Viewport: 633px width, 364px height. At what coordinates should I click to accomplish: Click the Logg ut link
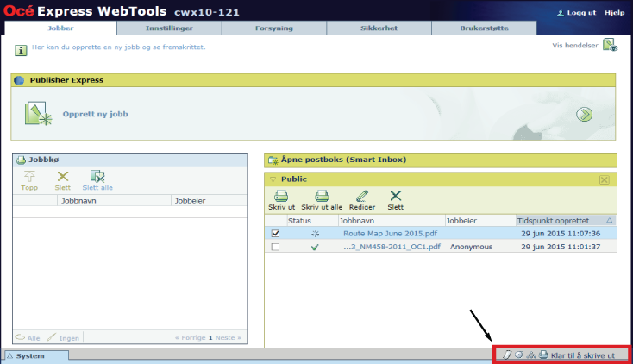pos(581,13)
